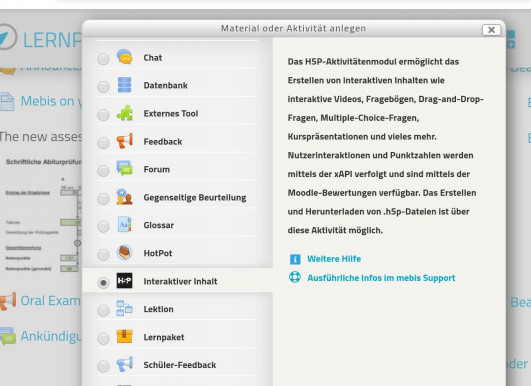Click the Lernplattform logo icon in background

(7, 37)
